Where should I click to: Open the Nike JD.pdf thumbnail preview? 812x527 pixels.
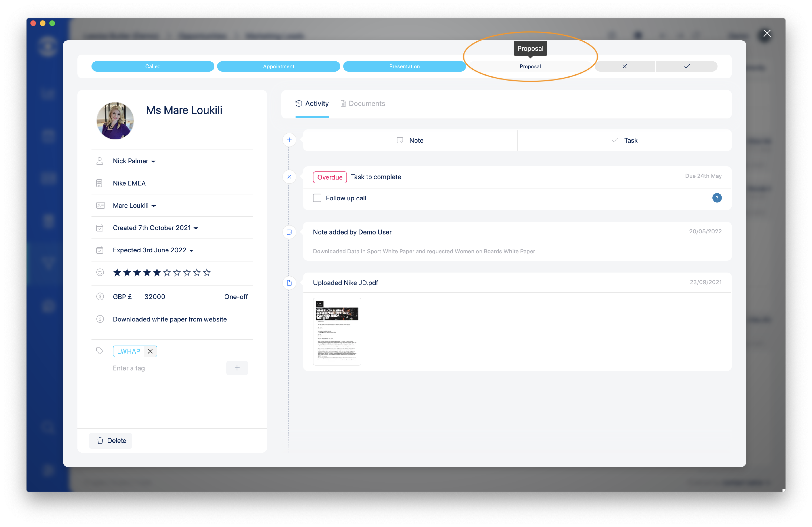tap(337, 331)
